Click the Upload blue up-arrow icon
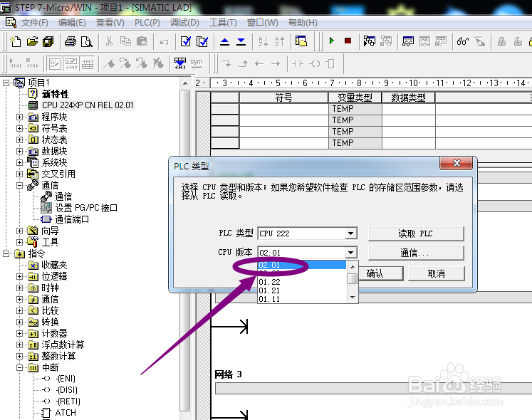The height and width of the screenshot is (420, 532). point(224,41)
